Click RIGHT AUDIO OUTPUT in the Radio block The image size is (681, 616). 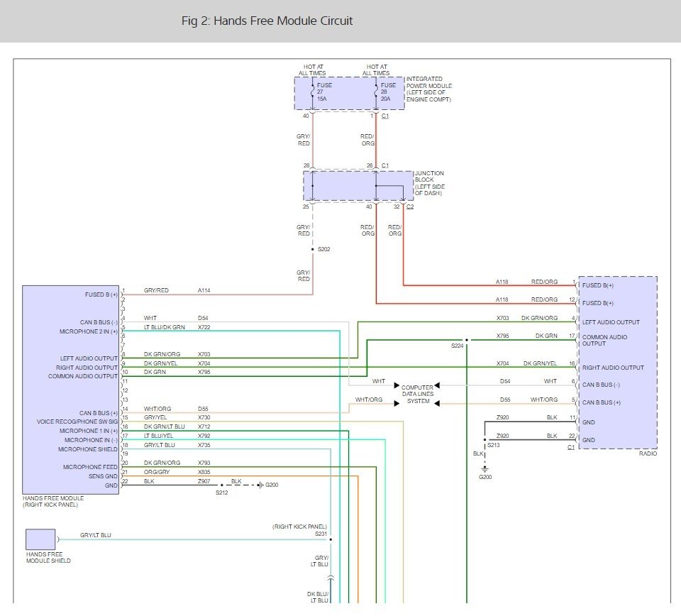point(613,368)
